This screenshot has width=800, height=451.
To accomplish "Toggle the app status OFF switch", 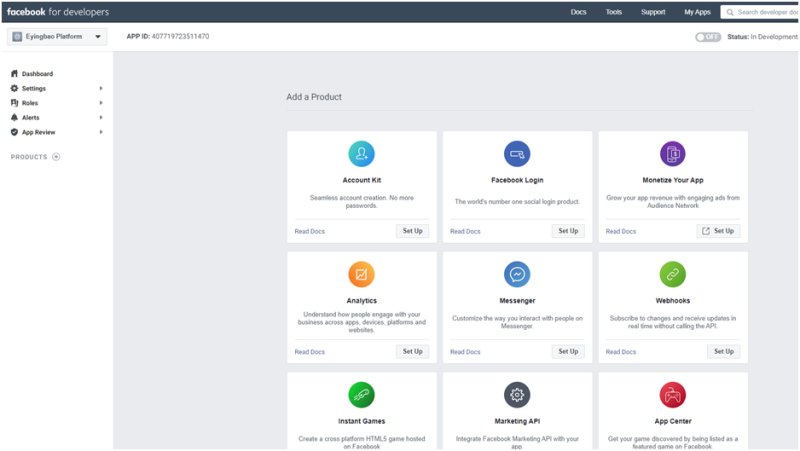I will [708, 37].
